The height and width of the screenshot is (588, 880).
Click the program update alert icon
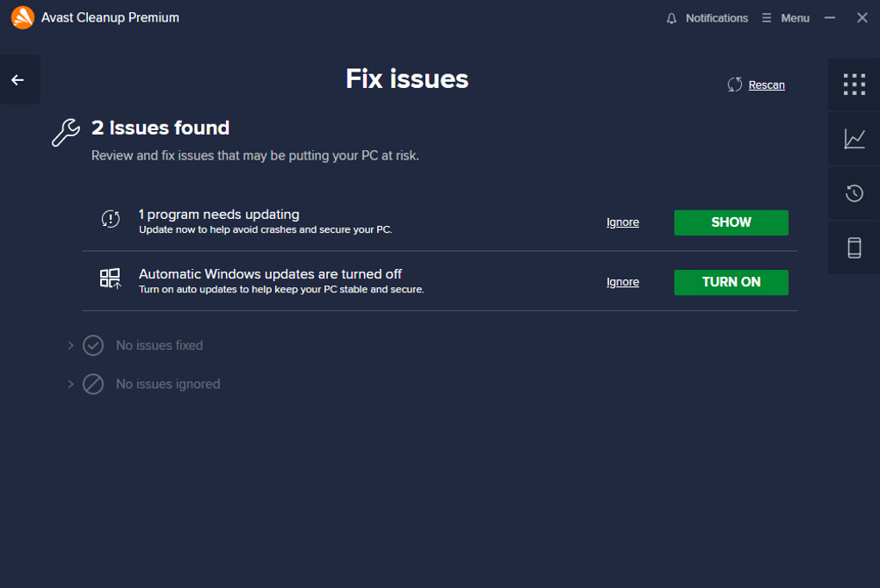(110, 219)
